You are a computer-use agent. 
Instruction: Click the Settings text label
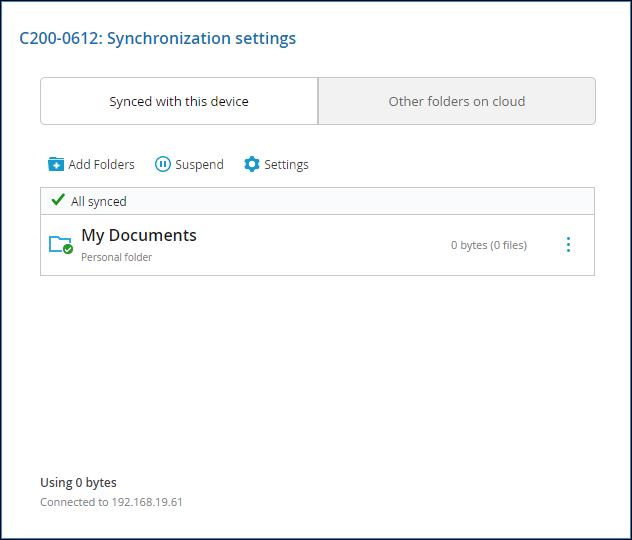(286, 164)
